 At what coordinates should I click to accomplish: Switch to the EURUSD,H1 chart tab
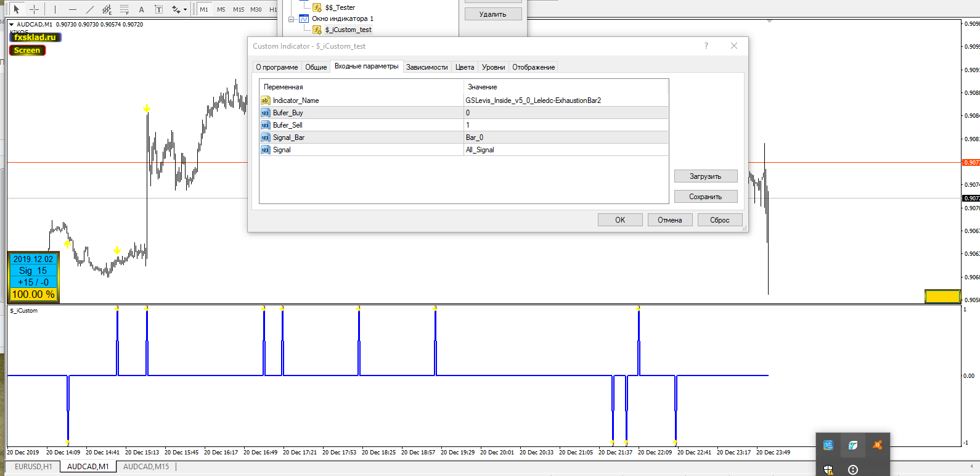(33, 467)
